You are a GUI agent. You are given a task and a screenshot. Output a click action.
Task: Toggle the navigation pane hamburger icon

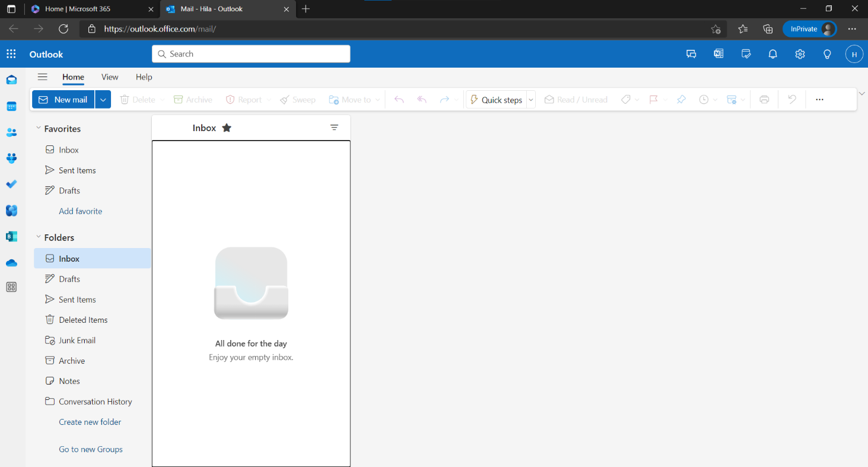pyautogui.click(x=42, y=77)
